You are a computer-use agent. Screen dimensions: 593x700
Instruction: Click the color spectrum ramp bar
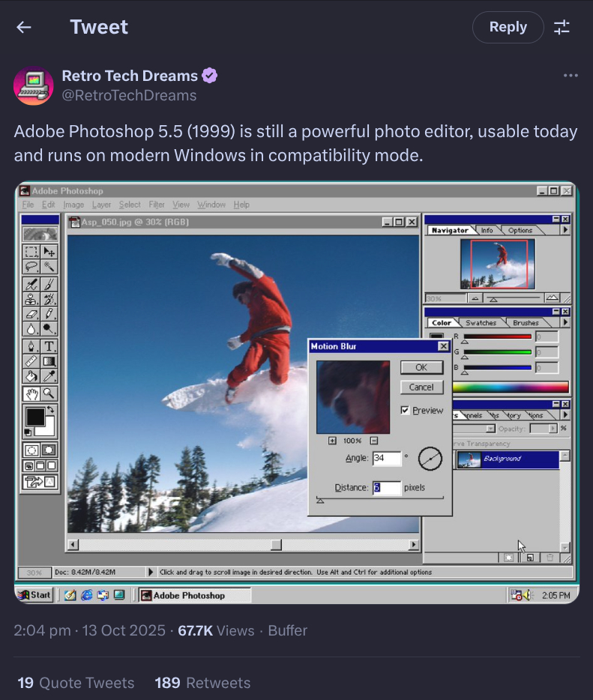click(508, 387)
